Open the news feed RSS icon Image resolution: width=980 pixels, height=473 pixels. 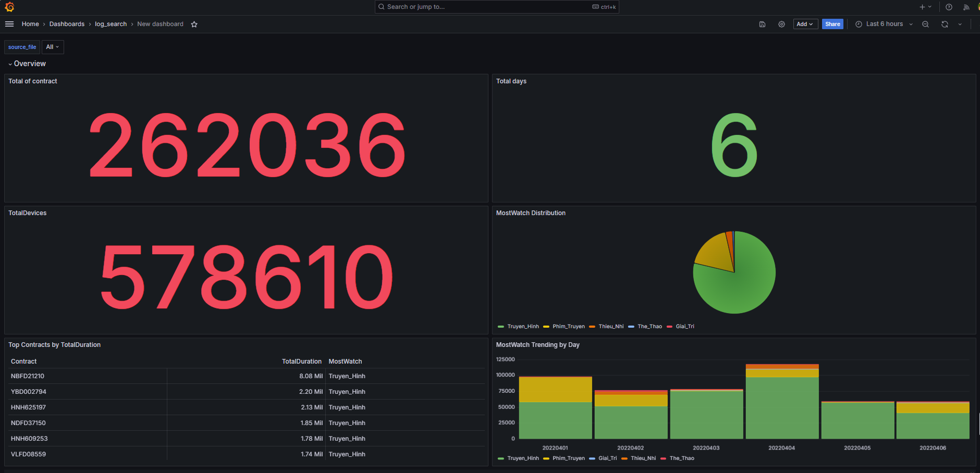[x=966, y=7]
